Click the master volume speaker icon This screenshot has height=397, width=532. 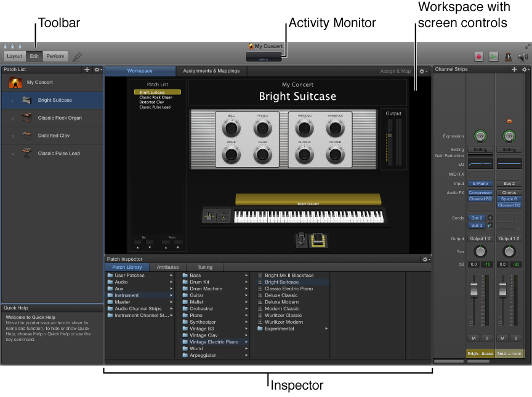click(523, 57)
